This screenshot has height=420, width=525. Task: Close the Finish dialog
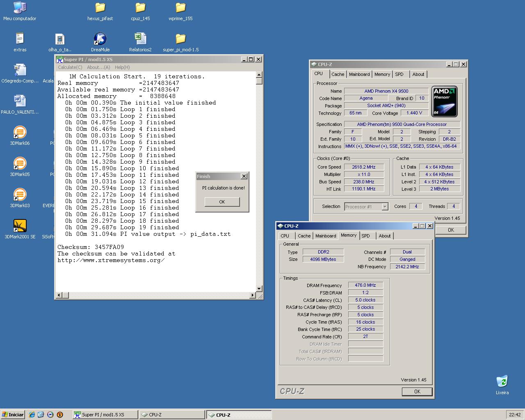(244, 176)
